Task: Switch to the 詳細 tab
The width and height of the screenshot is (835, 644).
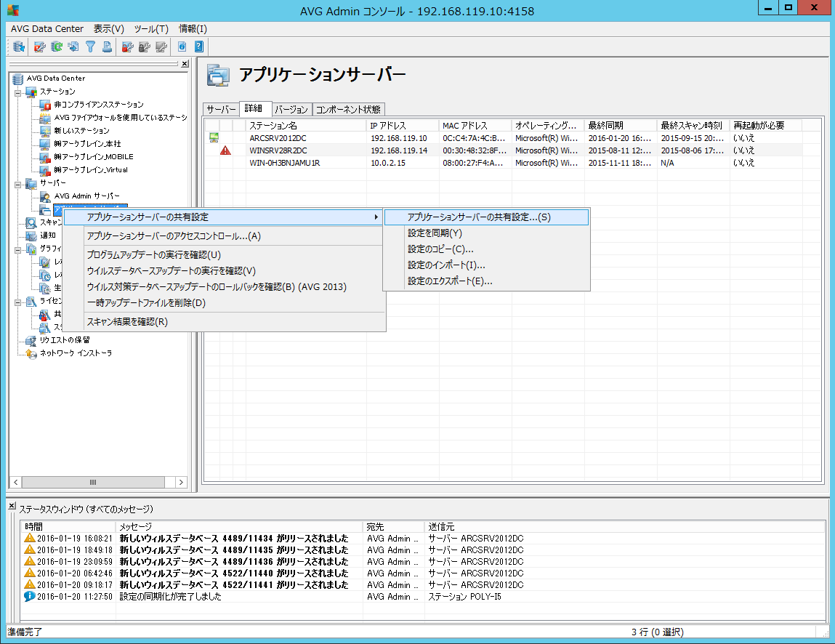Action: pyautogui.click(x=254, y=108)
